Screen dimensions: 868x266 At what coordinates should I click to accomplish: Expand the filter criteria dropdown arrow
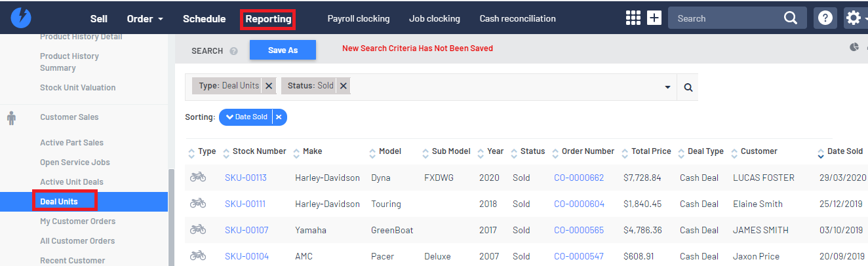[x=667, y=87]
